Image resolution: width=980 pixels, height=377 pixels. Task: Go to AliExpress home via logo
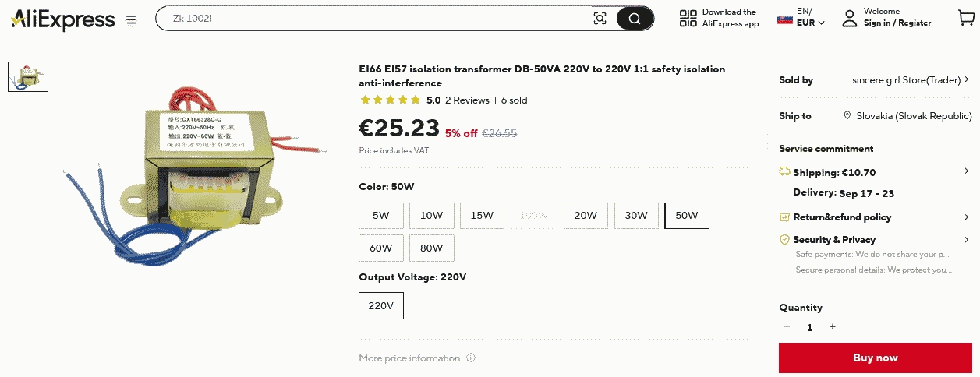62,19
